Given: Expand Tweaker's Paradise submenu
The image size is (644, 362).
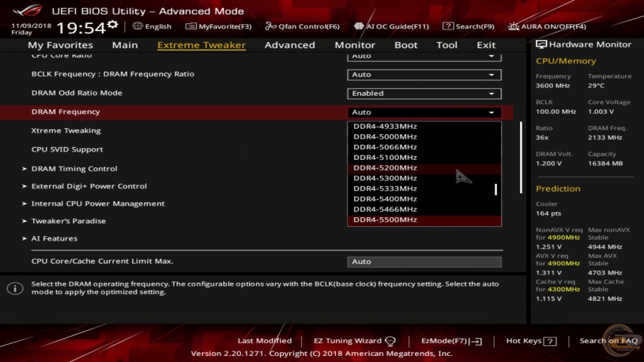Looking at the screenshot, I should (x=69, y=221).
